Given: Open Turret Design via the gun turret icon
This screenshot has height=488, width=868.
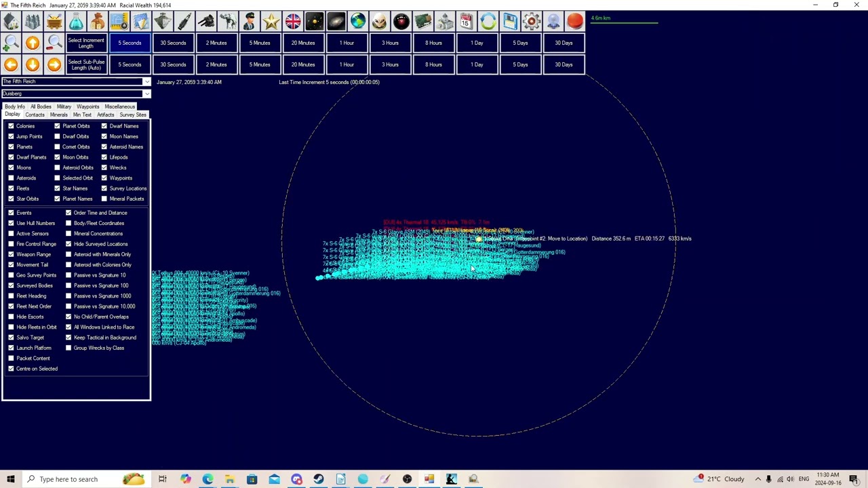Looking at the screenshot, I should (206, 22).
